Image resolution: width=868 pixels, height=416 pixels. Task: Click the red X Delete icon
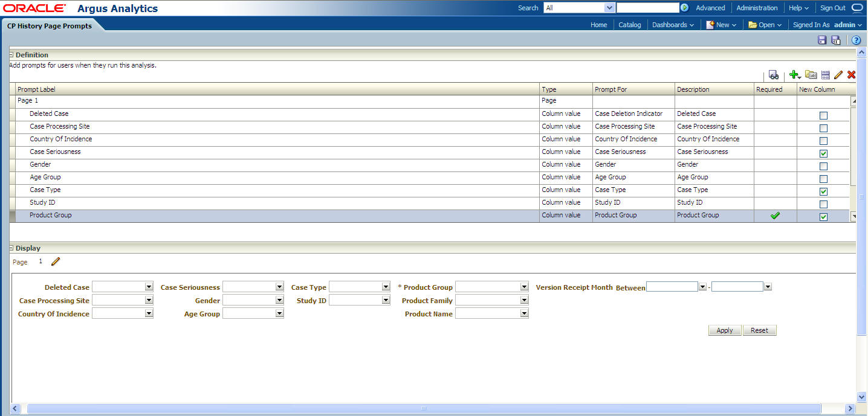(x=852, y=75)
